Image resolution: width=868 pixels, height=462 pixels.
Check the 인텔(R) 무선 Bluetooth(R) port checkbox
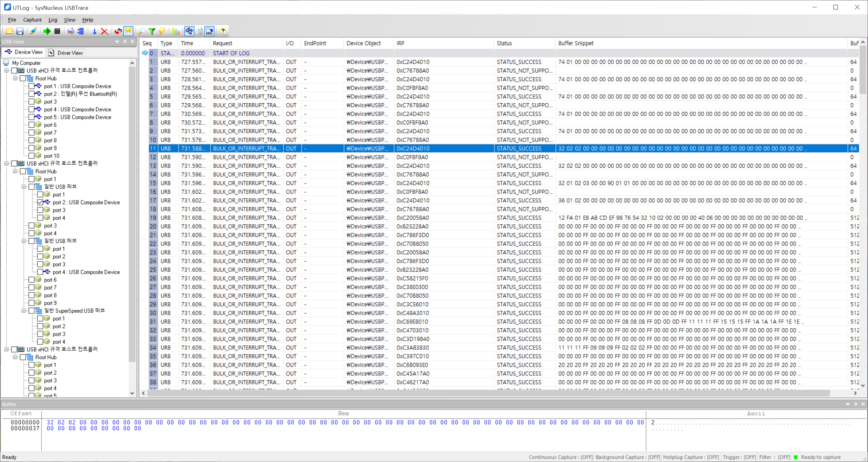(31, 94)
